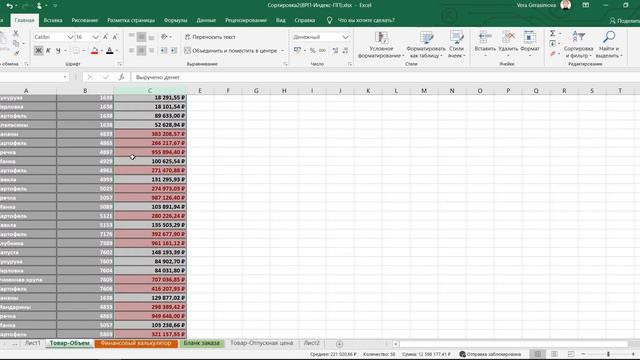The height and width of the screenshot is (360, 640).
Task: Open Name Box dropdown arrow
Action: tap(65, 77)
